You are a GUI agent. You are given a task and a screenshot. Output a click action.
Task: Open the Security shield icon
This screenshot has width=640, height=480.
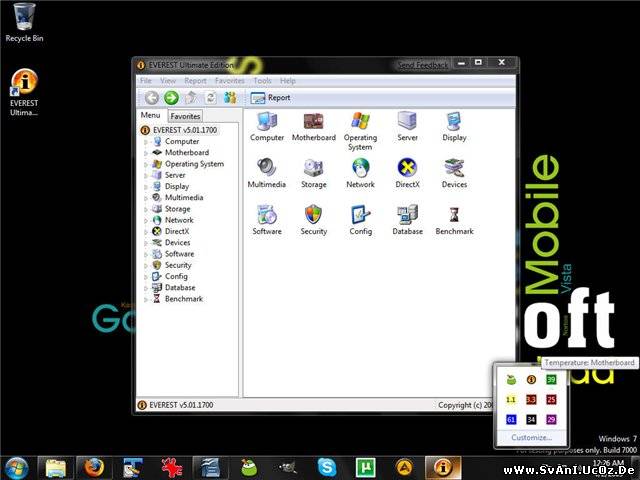(314, 215)
